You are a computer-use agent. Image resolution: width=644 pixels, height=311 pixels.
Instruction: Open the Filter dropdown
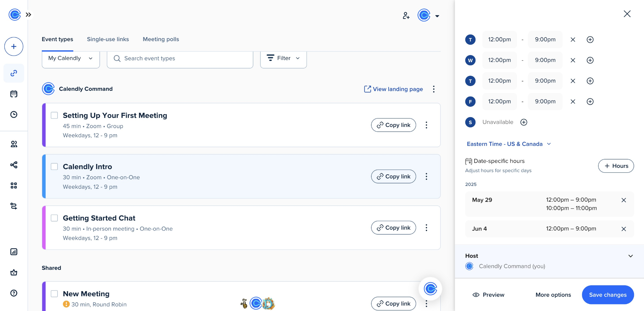pos(283,59)
